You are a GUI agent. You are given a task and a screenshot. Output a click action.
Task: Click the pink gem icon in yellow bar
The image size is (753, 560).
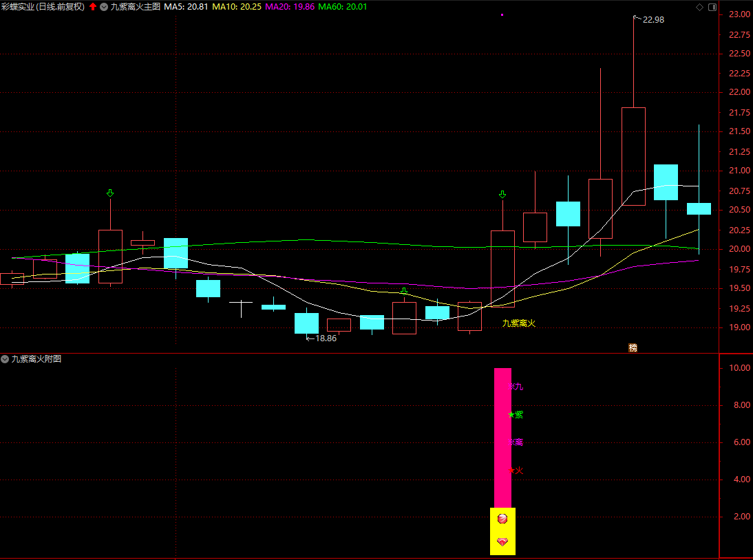pos(502,541)
